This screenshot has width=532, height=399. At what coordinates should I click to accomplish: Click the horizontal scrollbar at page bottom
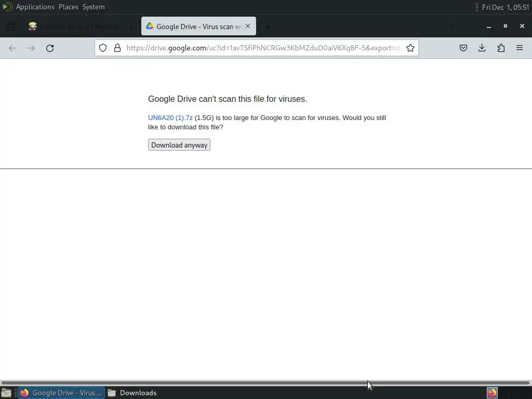click(265, 383)
